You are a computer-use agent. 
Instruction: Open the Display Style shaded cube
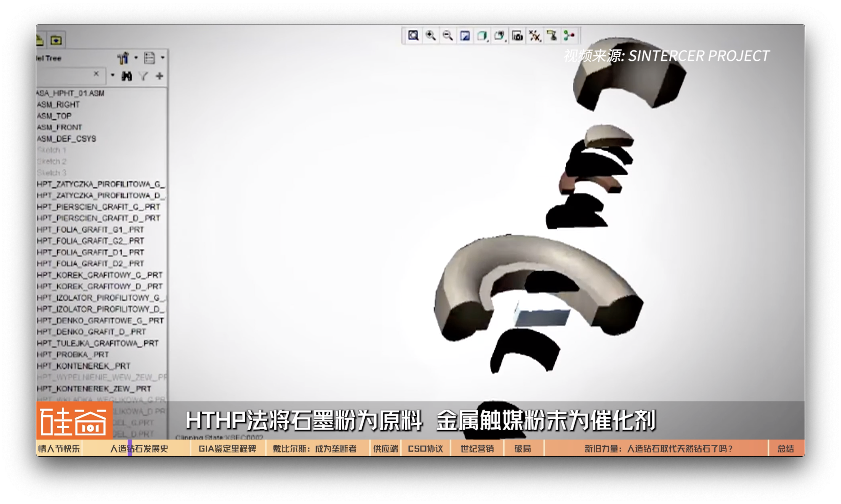coord(482,36)
